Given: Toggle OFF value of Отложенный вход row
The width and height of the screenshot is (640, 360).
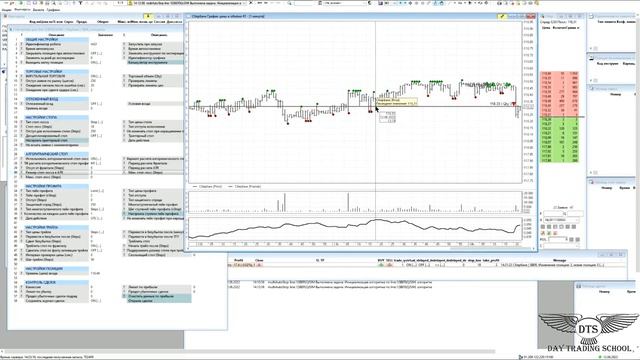Looking at the screenshot, I should [96, 104].
